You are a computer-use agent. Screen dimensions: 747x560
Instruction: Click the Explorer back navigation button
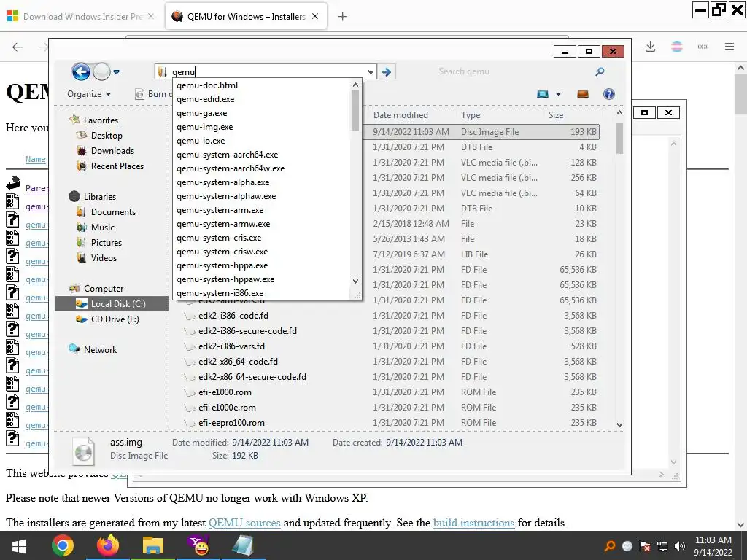[81, 72]
